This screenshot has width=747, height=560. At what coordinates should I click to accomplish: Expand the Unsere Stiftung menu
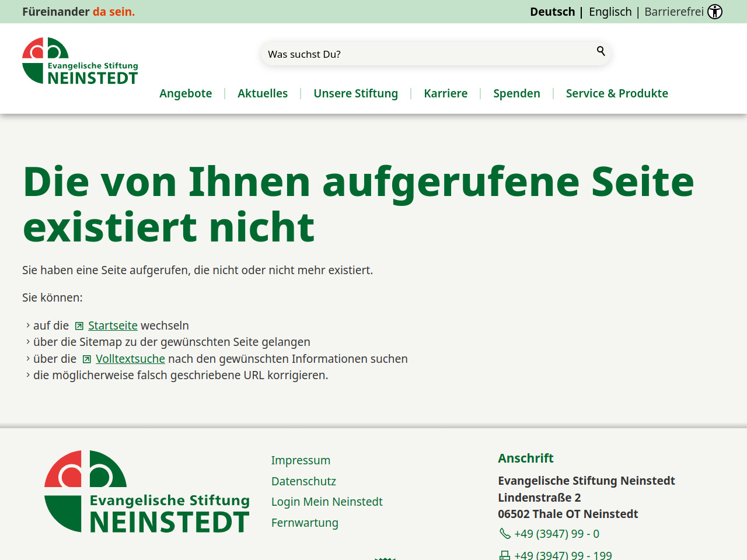point(355,93)
